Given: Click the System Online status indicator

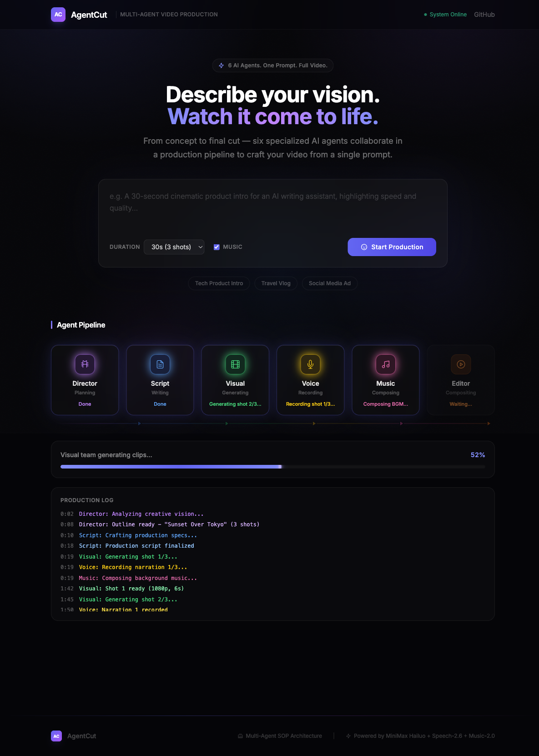Looking at the screenshot, I should click(x=445, y=15).
